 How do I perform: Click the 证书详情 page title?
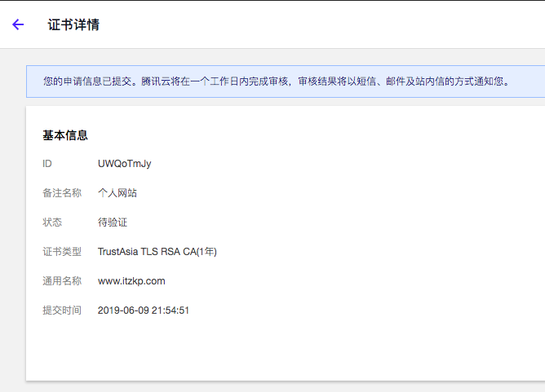73,24
